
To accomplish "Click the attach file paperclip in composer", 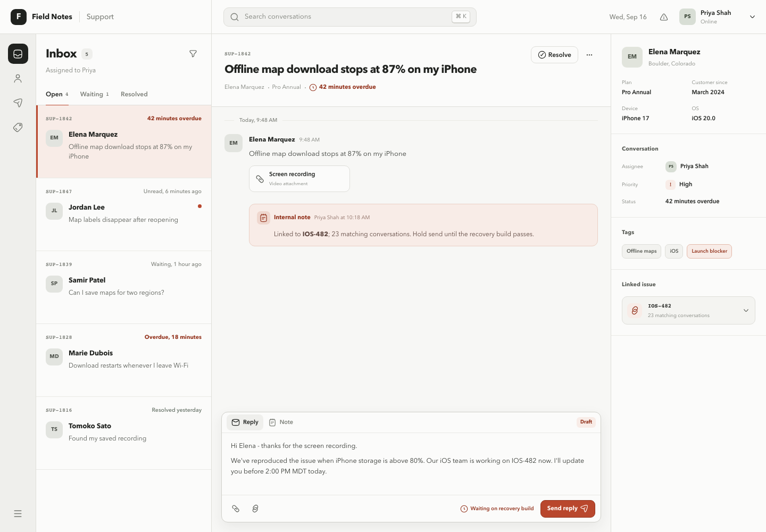I will pyautogui.click(x=236, y=509).
